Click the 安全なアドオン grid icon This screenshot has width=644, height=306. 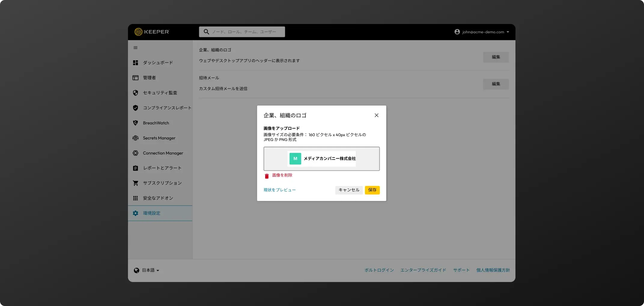[135, 198]
